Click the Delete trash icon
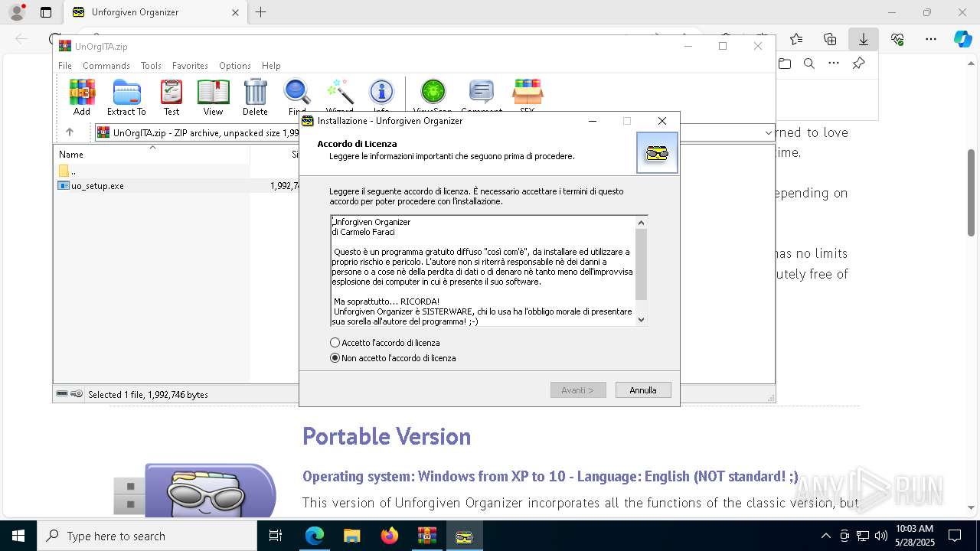 click(x=255, y=97)
